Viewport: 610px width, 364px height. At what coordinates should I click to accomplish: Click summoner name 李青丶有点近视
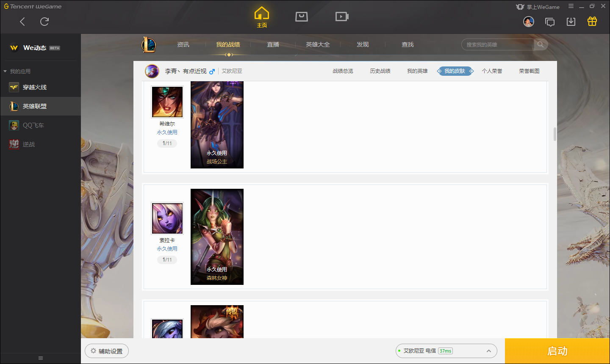(x=186, y=71)
